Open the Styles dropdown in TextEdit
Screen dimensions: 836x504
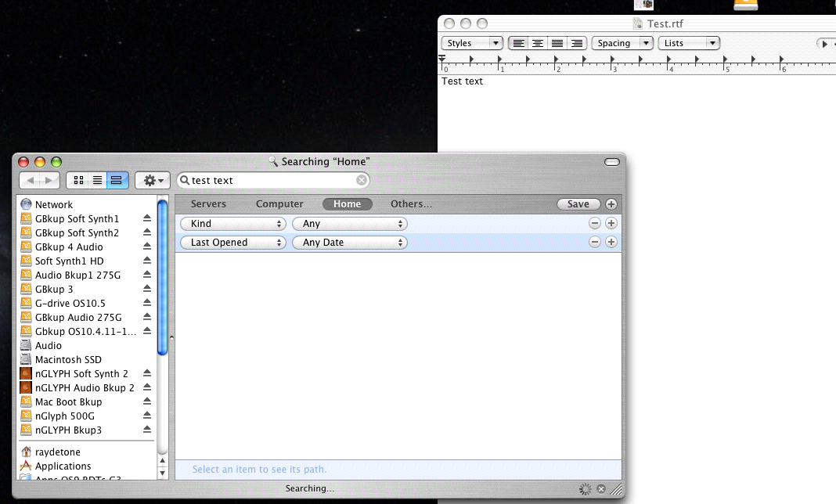coord(471,43)
